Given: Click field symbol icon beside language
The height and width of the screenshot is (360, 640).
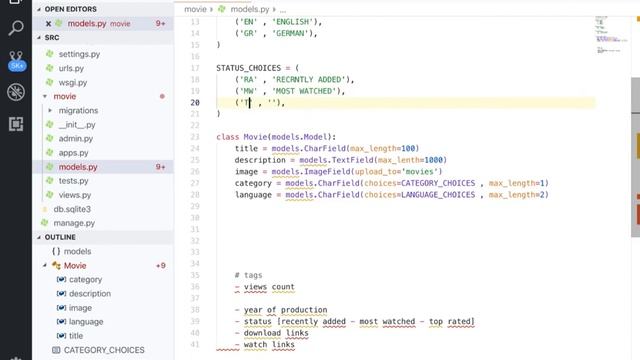Looking at the screenshot, I should click(61, 322).
